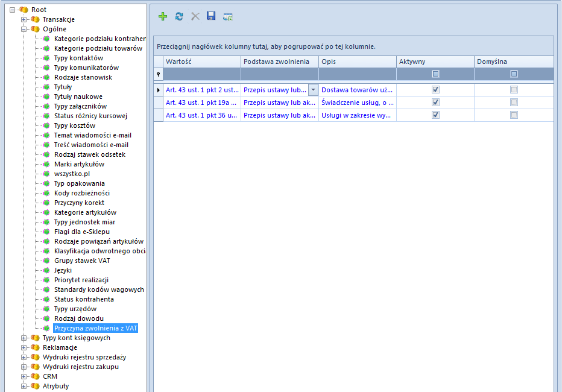Expand Wydruki rejestru zakupu node
Image resolution: width=562 pixels, height=392 pixels.
click(24, 367)
